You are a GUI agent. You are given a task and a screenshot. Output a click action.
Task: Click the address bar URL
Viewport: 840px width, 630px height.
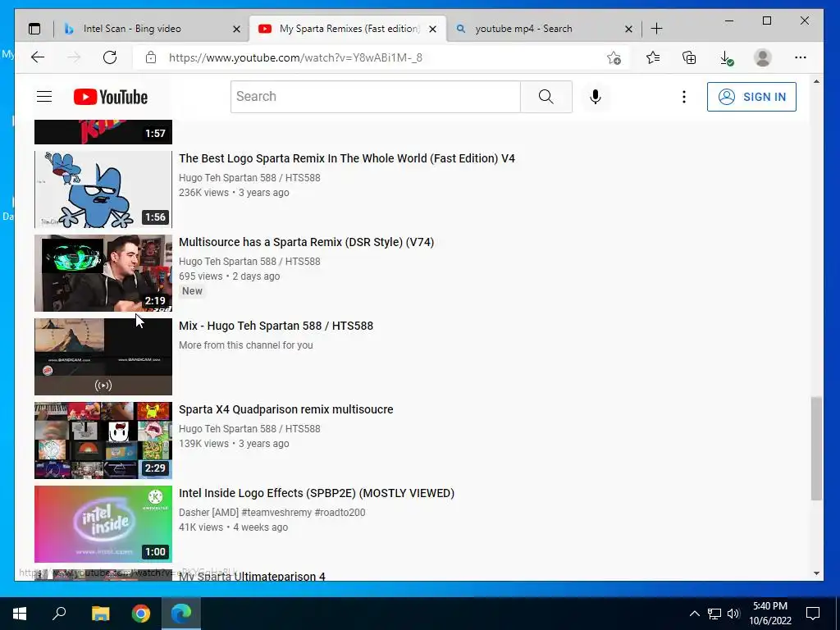[295, 57]
